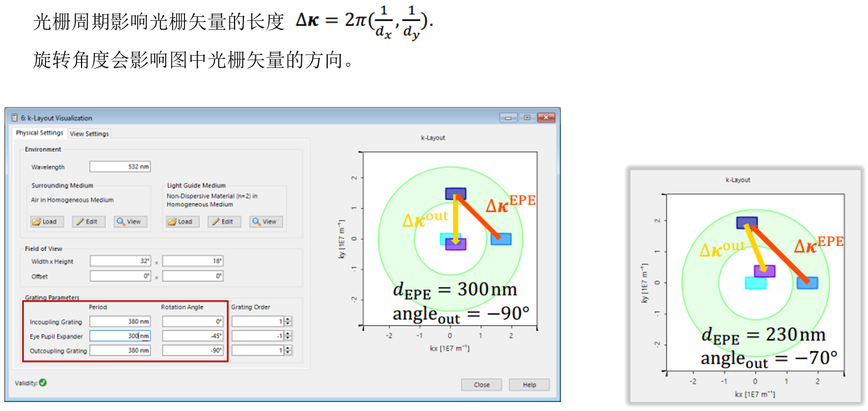Click the 'Grating Order' column header

tap(251, 307)
